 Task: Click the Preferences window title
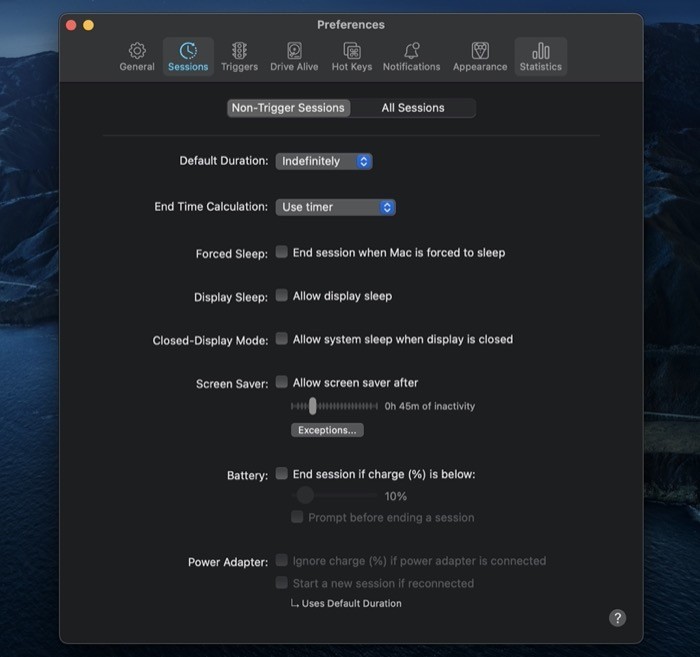351,25
